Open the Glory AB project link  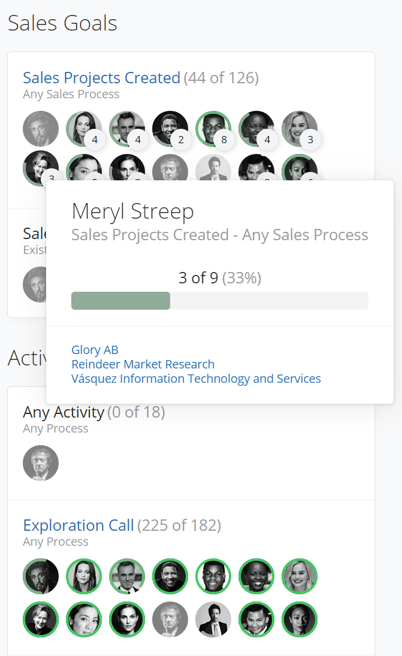pos(95,349)
